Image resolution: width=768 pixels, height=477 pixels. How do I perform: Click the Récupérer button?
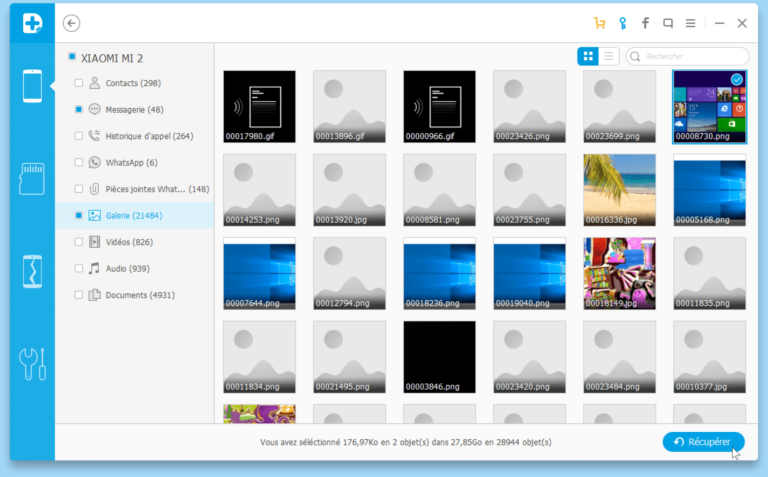point(703,442)
